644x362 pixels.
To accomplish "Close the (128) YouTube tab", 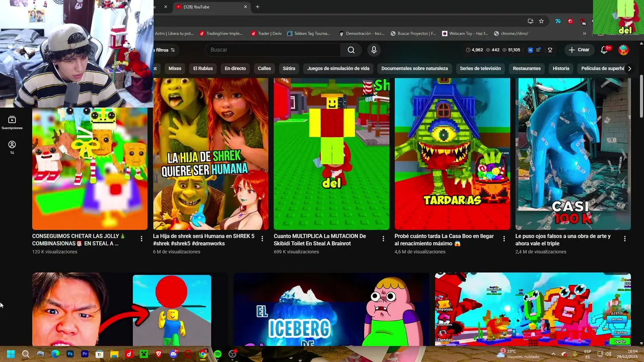I will click(x=246, y=7).
